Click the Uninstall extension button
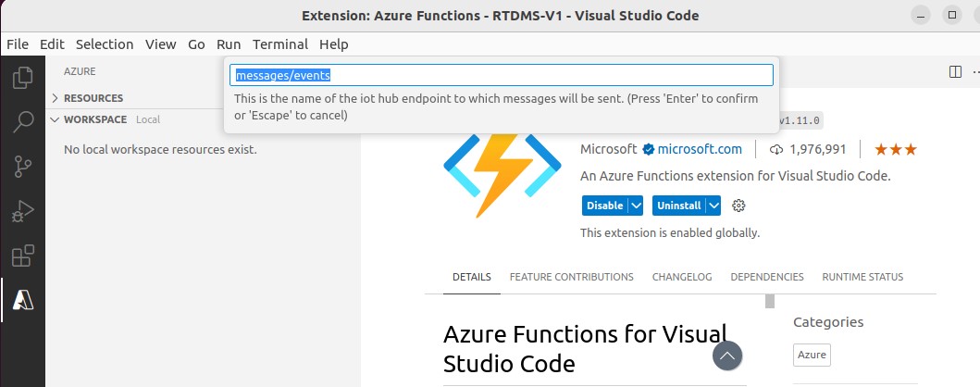The width and height of the screenshot is (980, 387). (x=678, y=206)
